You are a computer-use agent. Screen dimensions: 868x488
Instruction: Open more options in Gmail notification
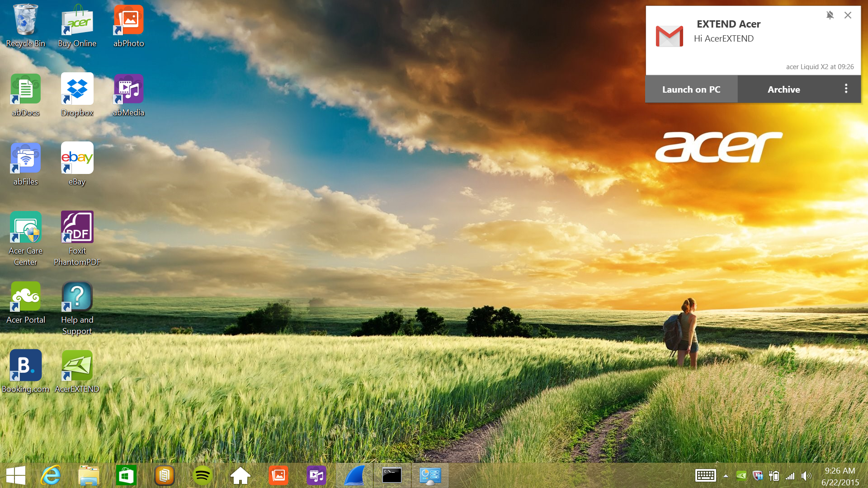[x=846, y=89]
